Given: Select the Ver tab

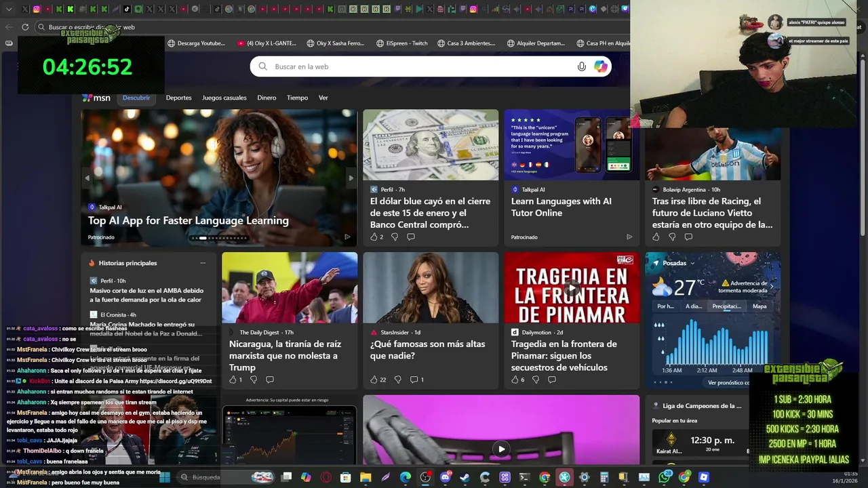Looking at the screenshot, I should [323, 98].
